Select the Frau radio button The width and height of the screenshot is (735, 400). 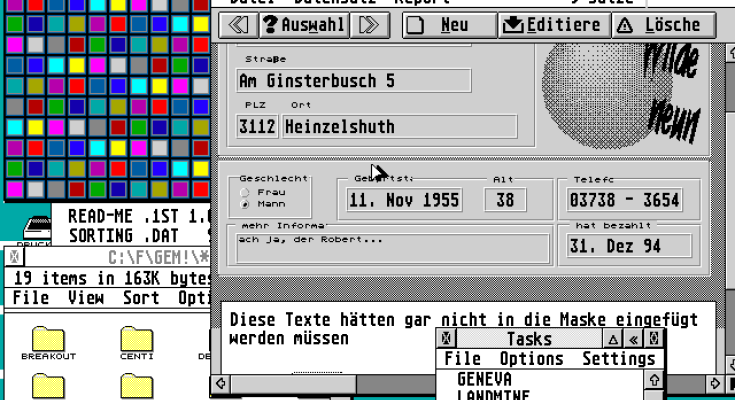[246, 192]
